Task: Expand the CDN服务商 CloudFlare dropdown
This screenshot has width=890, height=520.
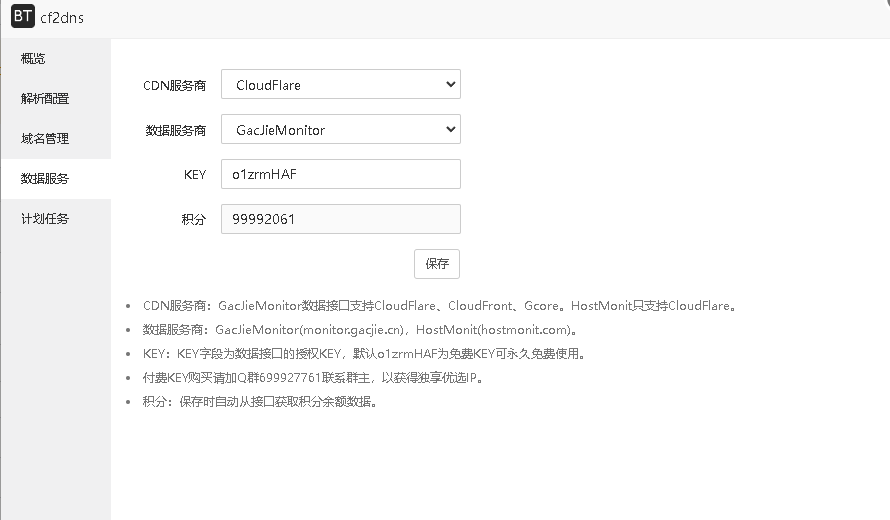Action: tap(340, 85)
